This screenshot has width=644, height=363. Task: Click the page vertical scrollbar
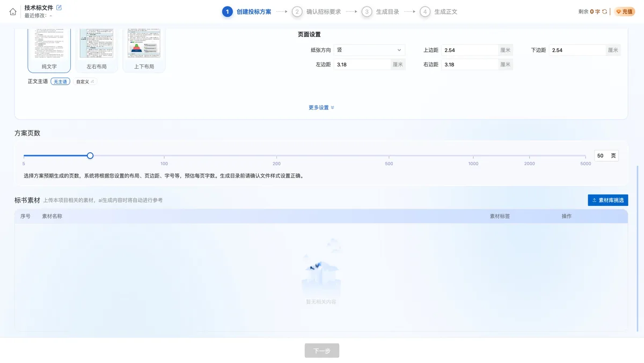click(638, 249)
